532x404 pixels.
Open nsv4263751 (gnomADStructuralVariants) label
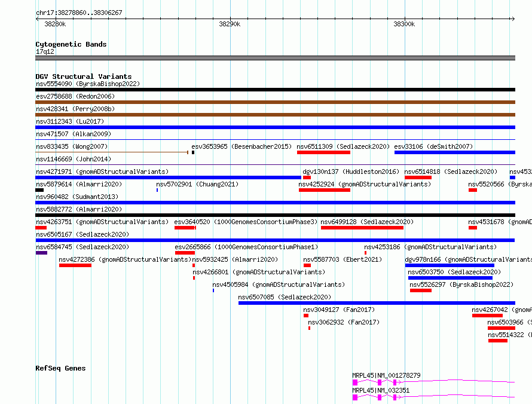coord(102,222)
